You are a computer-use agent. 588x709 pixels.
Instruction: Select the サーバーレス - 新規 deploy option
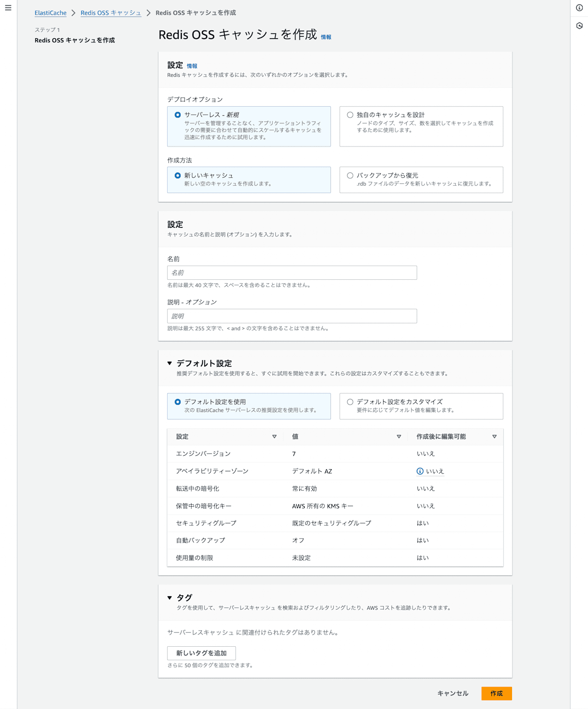click(249, 126)
